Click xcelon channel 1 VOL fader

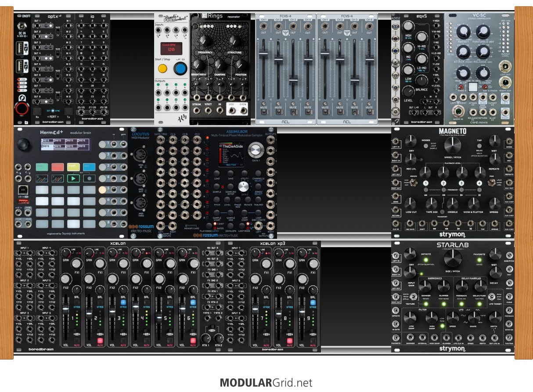pyautogui.click(x=65, y=309)
